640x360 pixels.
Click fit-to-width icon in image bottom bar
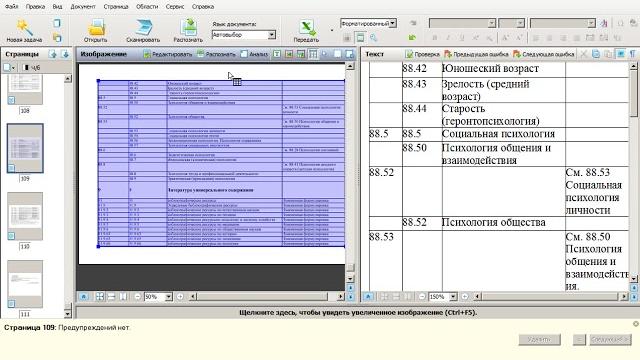pyautogui.click(x=111, y=297)
